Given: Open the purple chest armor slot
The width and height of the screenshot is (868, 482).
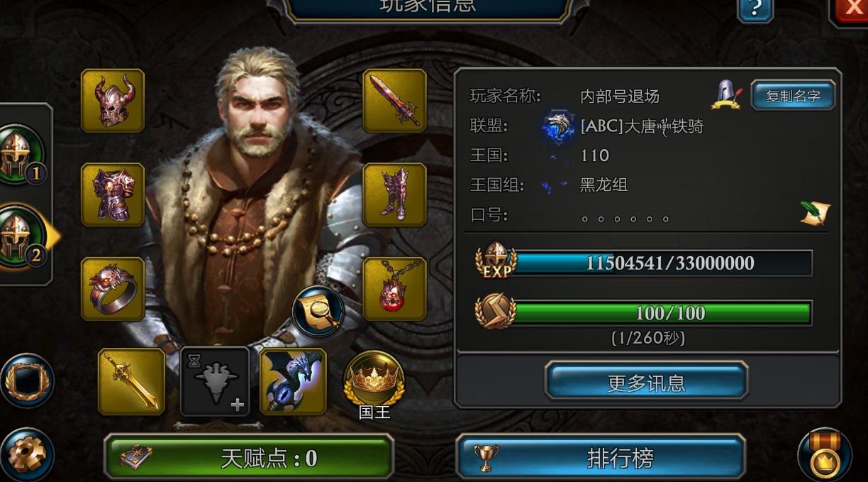Looking at the screenshot, I should point(113,195).
